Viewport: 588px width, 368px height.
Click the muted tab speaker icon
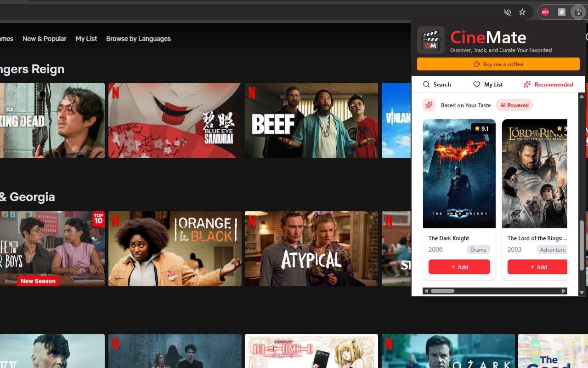(507, 12)
